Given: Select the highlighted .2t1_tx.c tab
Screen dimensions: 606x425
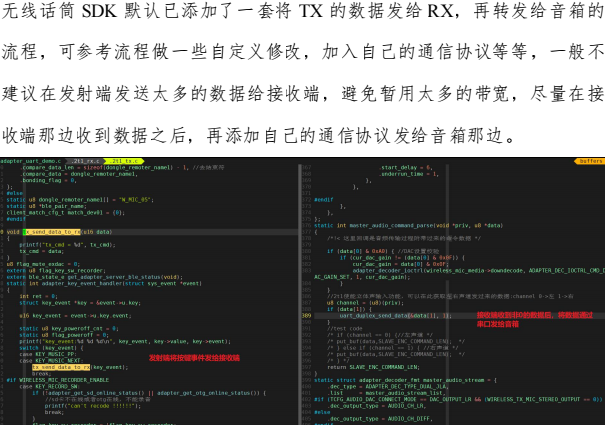Looking at the screenshot, I should (x=124, y=161).
